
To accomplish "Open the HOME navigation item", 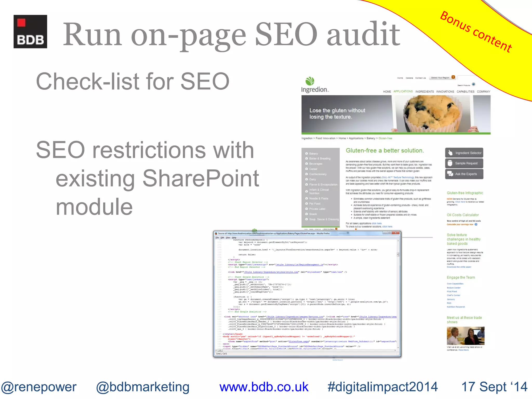I will pyautogui.click(x=387, y=92).
